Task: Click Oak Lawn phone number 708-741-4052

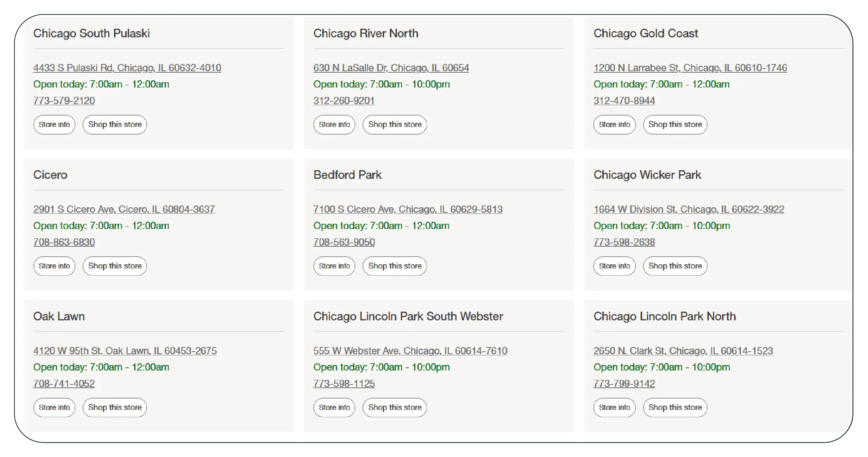Action: 64,384
